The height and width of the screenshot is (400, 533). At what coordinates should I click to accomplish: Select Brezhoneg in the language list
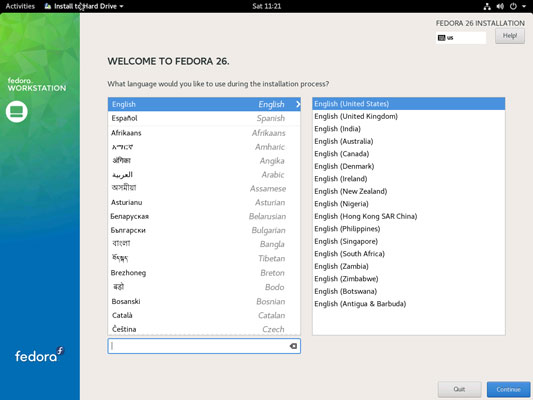point(204,273)
